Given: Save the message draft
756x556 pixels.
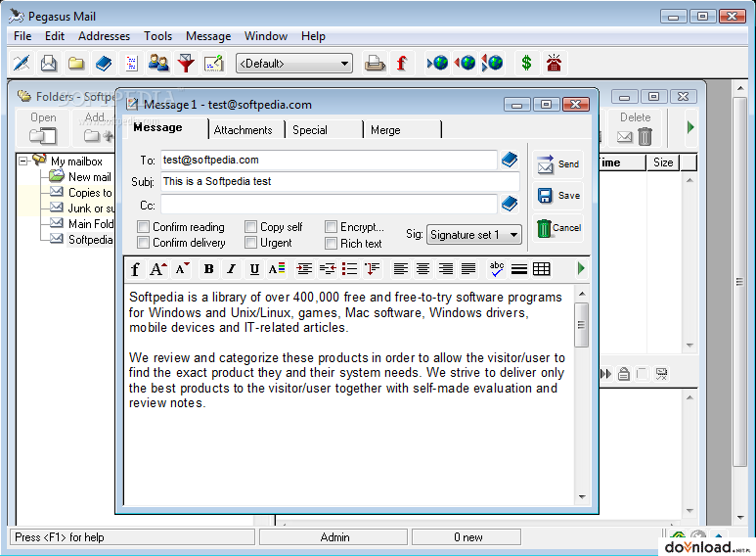Looking at the screenshot, I should (557, 196).
